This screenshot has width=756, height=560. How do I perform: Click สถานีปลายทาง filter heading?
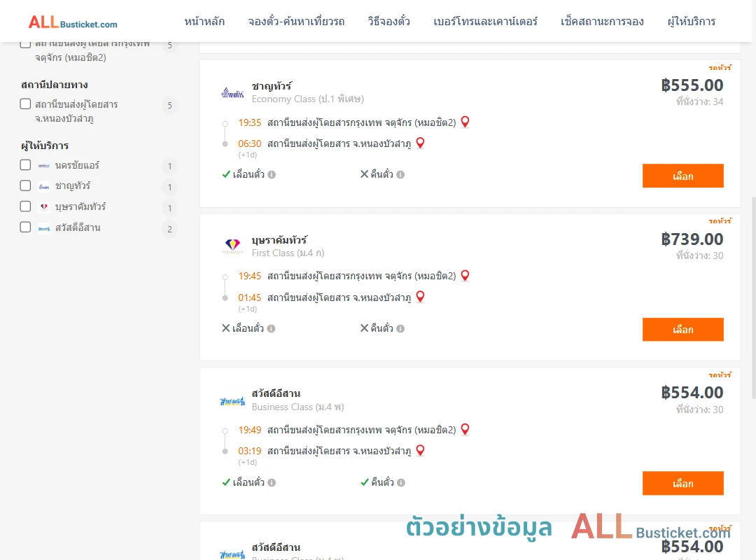pyautogui.click(x=55, y=85)
